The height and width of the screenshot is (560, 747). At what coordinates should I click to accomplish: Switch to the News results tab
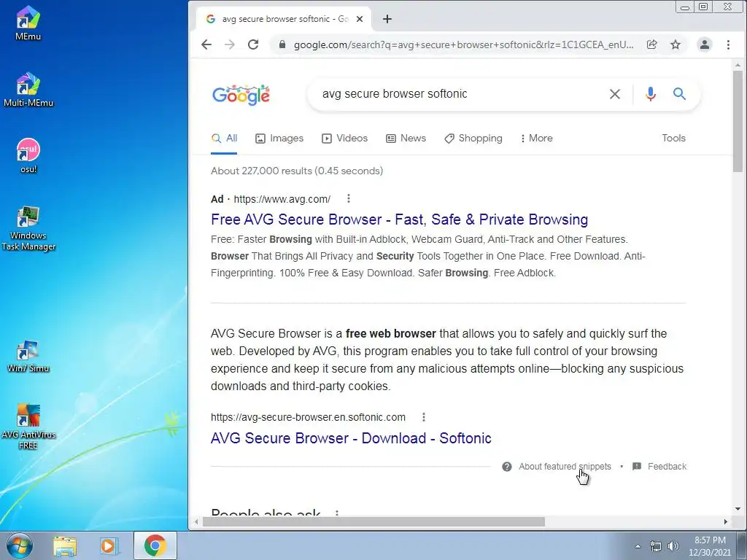point(406,138)
